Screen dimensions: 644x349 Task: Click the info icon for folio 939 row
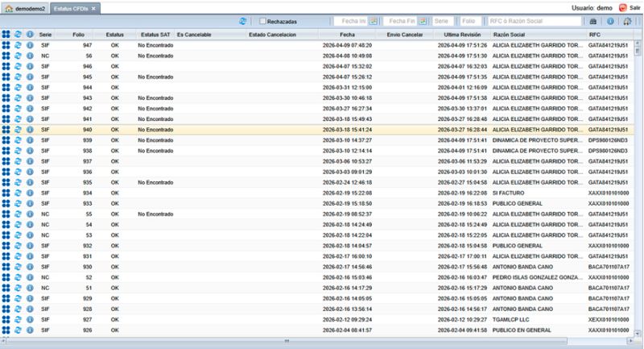30,139
